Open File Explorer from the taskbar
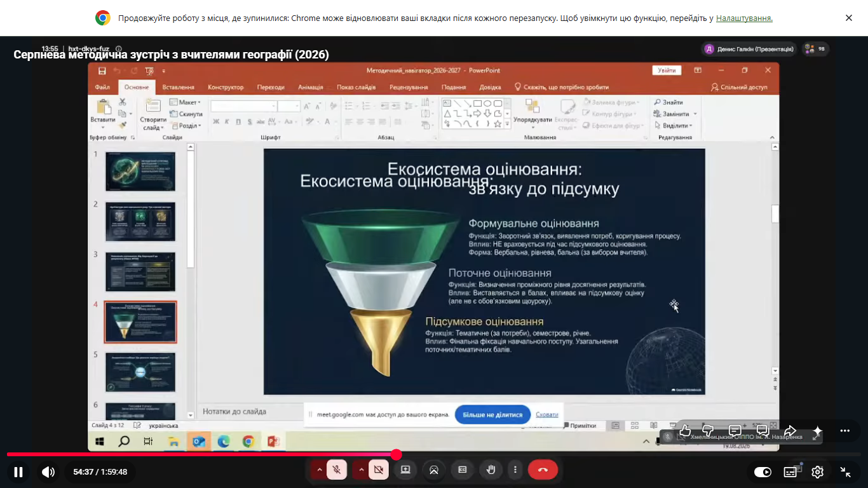868x488 pixels. pos(173,441)
